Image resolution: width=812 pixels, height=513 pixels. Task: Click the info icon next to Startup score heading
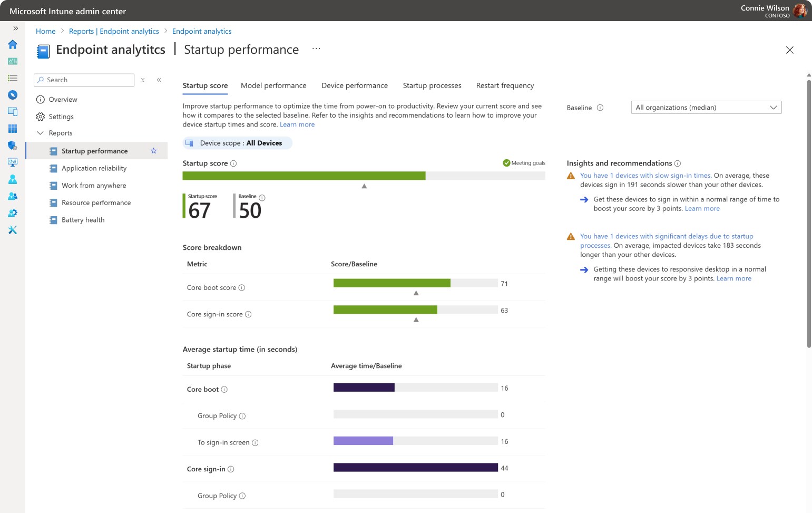(233, 163)
